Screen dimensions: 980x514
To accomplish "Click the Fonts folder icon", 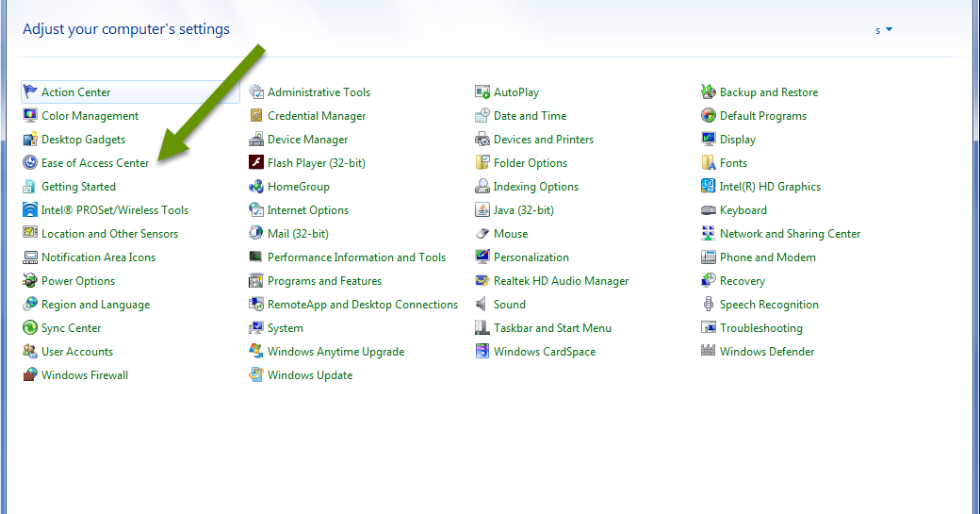I will point(708,162).
